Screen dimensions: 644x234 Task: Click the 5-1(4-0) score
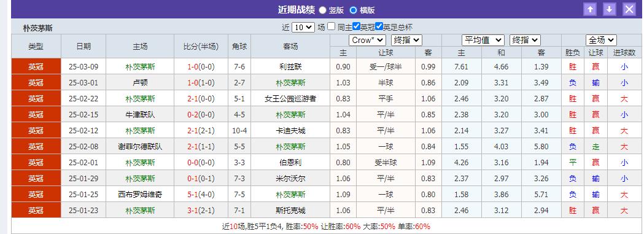201,194
